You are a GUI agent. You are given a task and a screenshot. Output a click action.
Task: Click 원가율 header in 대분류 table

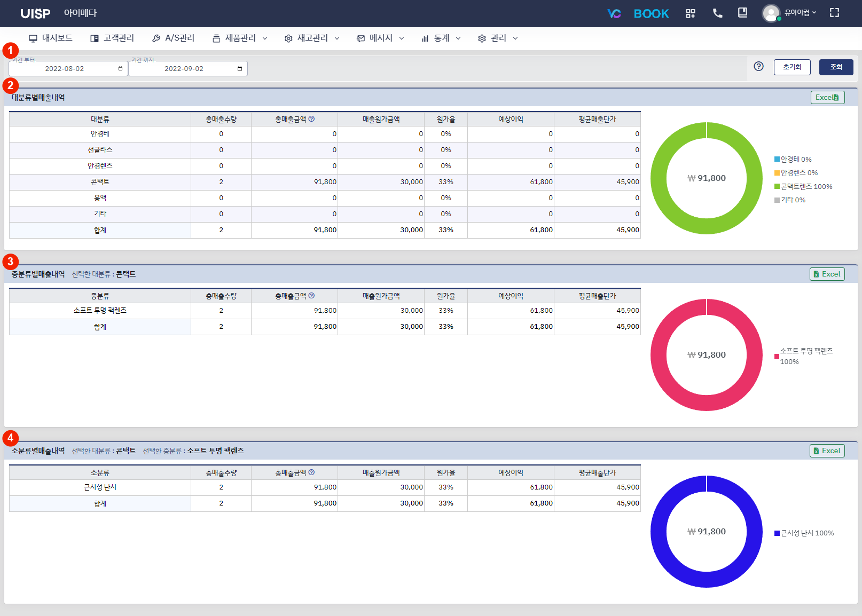[446, 120]
